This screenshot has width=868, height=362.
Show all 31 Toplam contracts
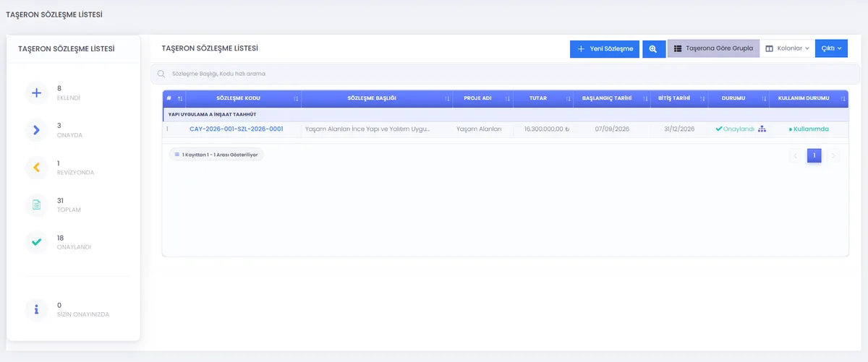tap(69, 205)
